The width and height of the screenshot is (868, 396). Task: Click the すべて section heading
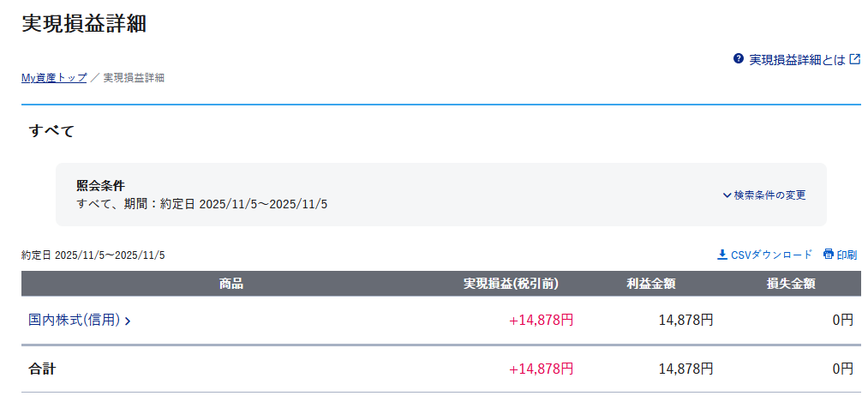coord(52,131)
